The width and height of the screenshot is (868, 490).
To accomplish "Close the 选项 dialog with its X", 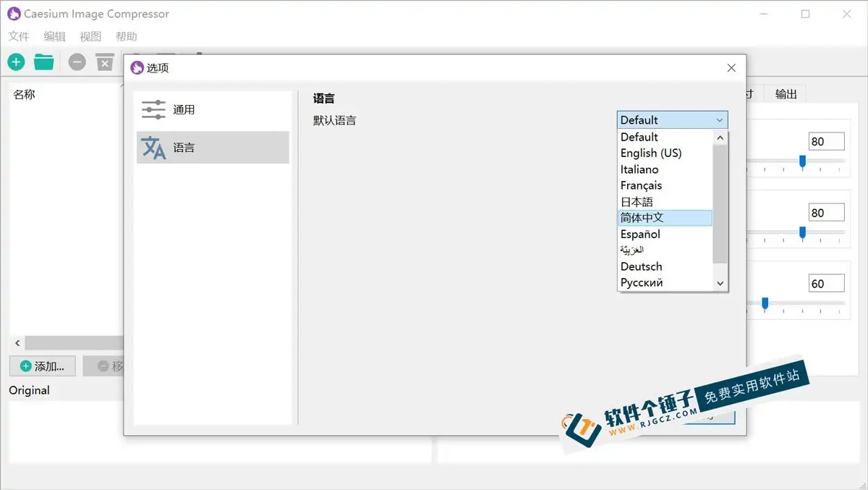I will [x=731, y=68].
